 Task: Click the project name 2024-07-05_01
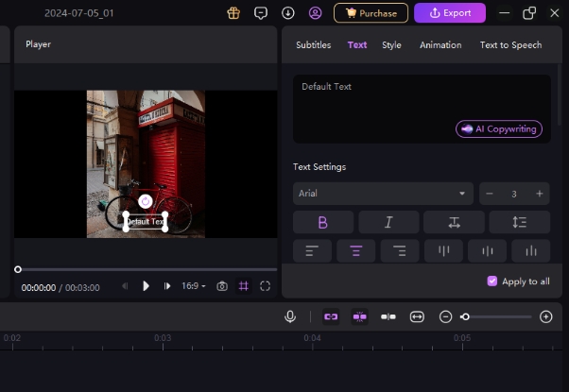point(79,13)
